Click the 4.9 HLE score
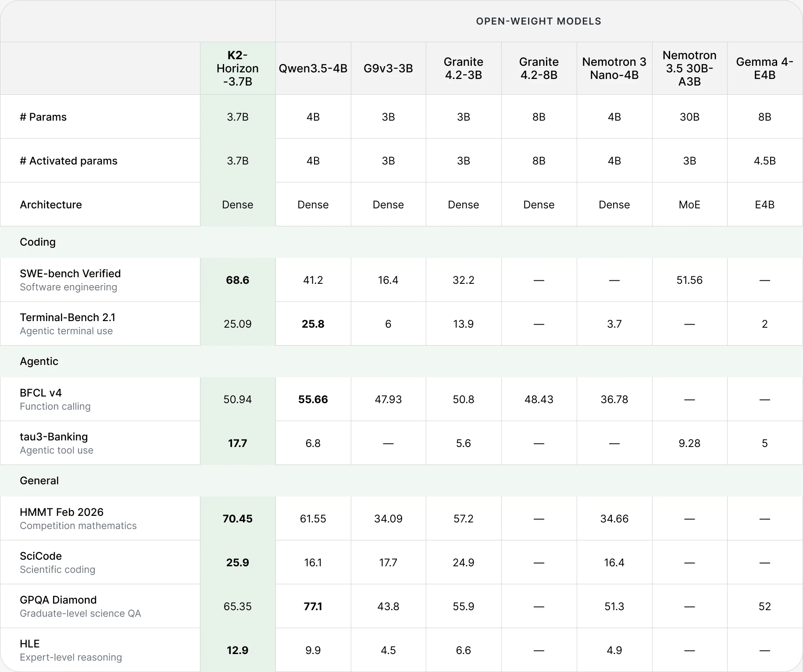Image resolution: width=803 pixels, height=672 pixels. tap(614, 651)
